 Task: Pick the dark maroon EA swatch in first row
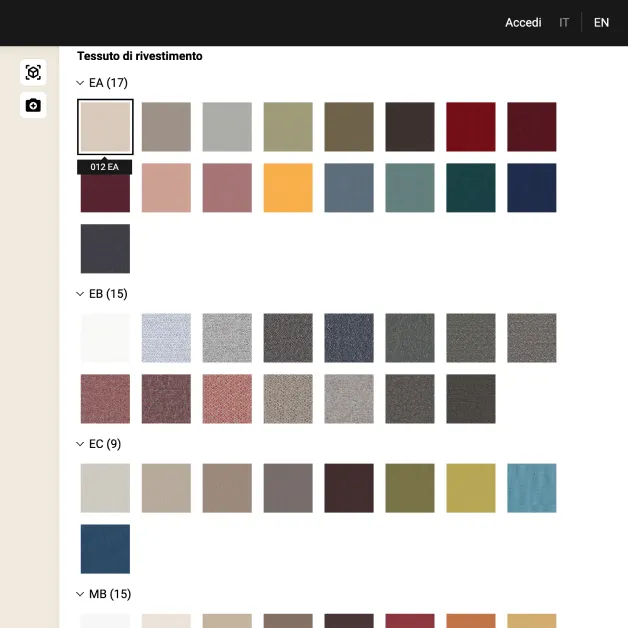pos(531,127)
